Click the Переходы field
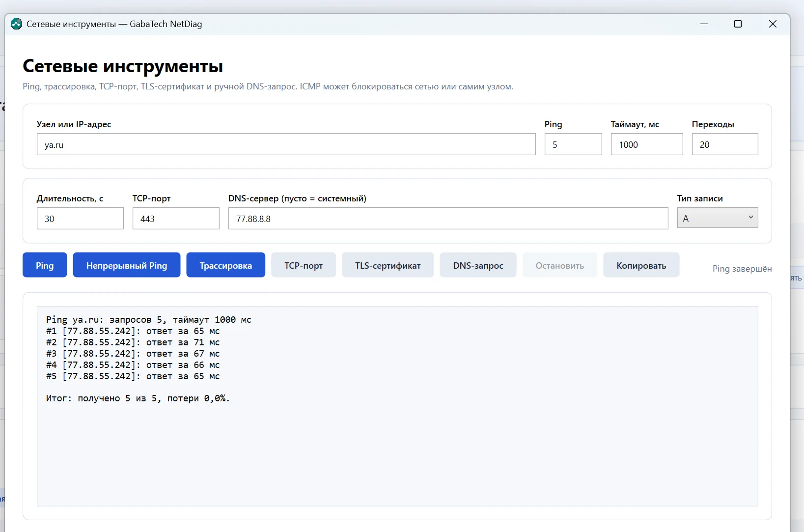The image size is (804, 532). 725,144
